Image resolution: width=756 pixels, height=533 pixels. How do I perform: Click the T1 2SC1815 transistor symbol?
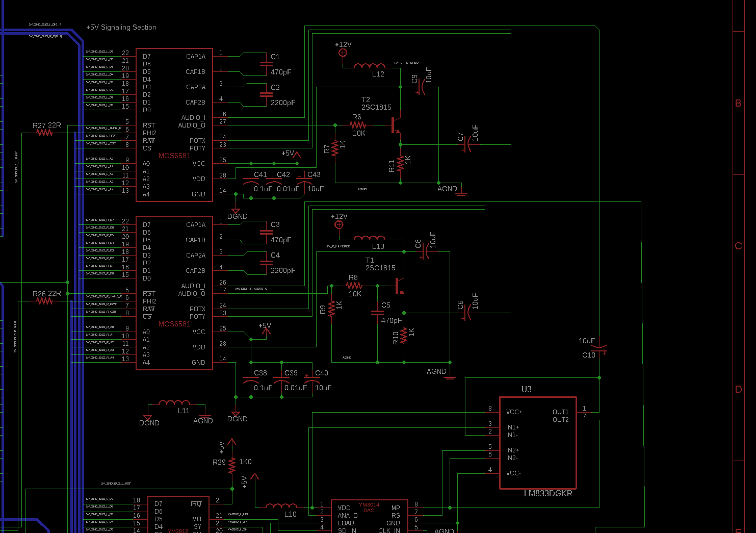point(400,286)
